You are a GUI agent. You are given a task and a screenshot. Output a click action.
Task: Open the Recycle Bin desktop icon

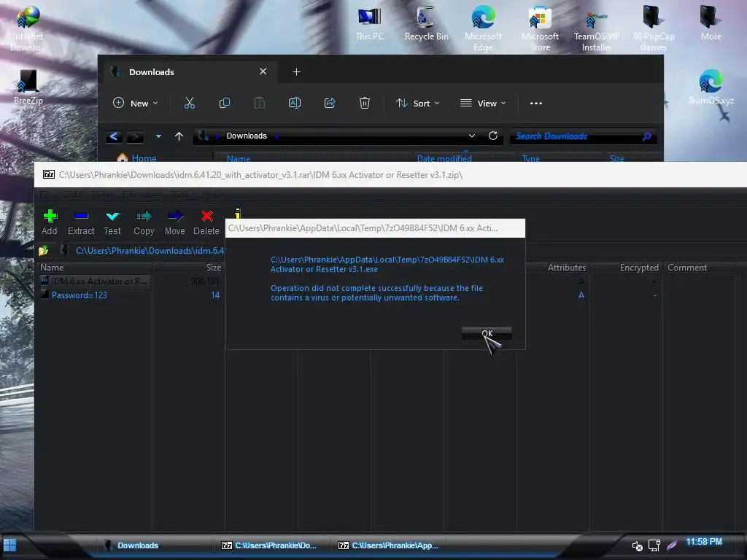(x=426, y=24)
